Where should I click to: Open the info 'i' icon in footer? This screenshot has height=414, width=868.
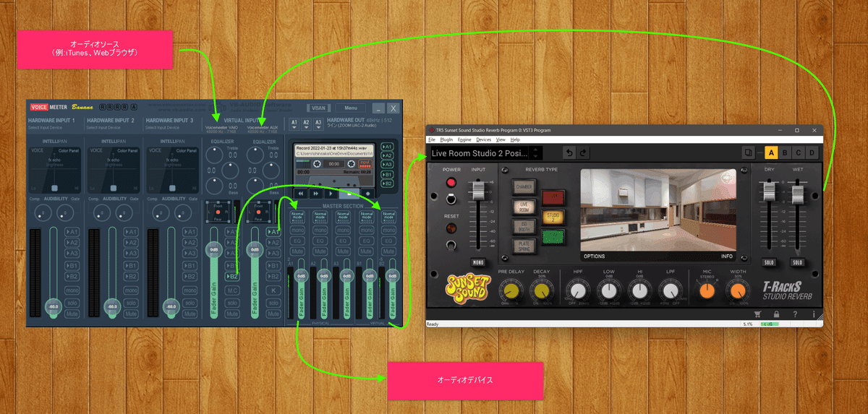coord(814,314)
